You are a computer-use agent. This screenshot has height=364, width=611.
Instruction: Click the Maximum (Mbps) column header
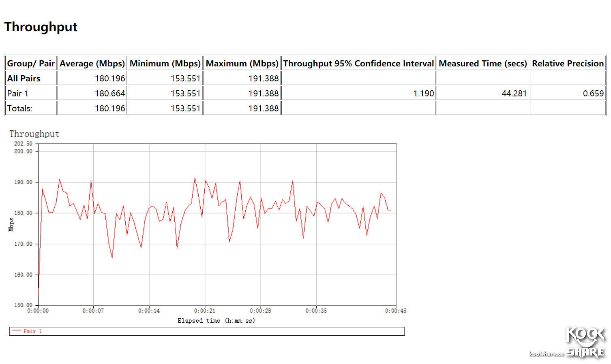coord(242,64)
